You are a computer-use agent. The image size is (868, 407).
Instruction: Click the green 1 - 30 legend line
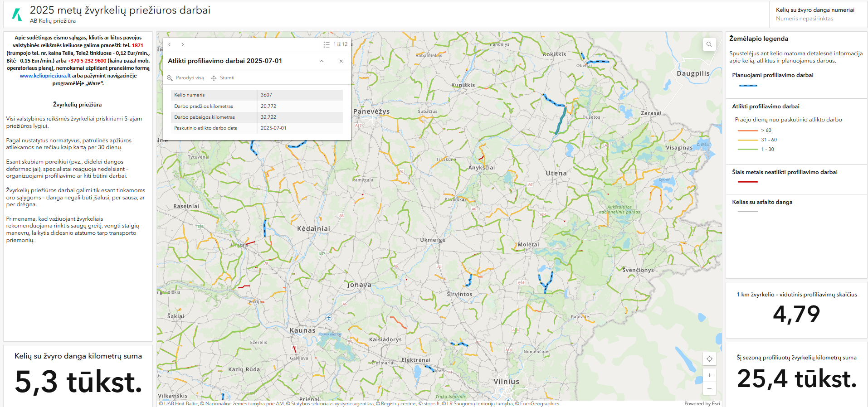coord(748,149)
